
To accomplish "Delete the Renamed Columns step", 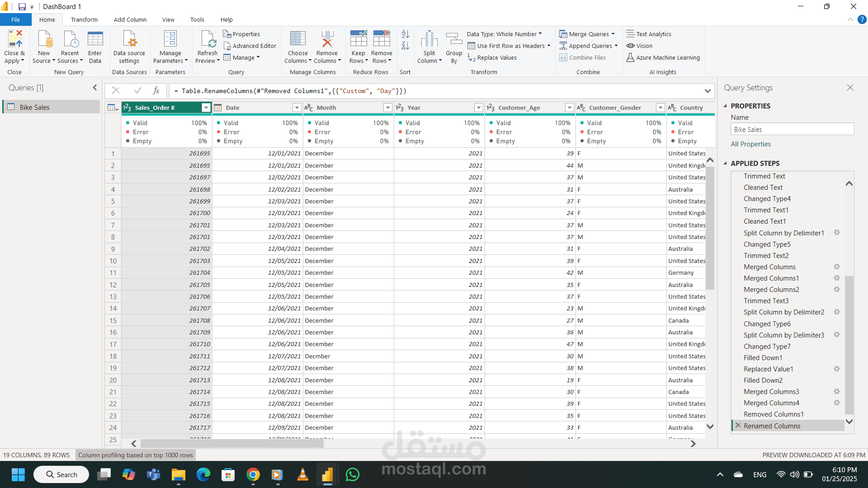I will 738,426.
